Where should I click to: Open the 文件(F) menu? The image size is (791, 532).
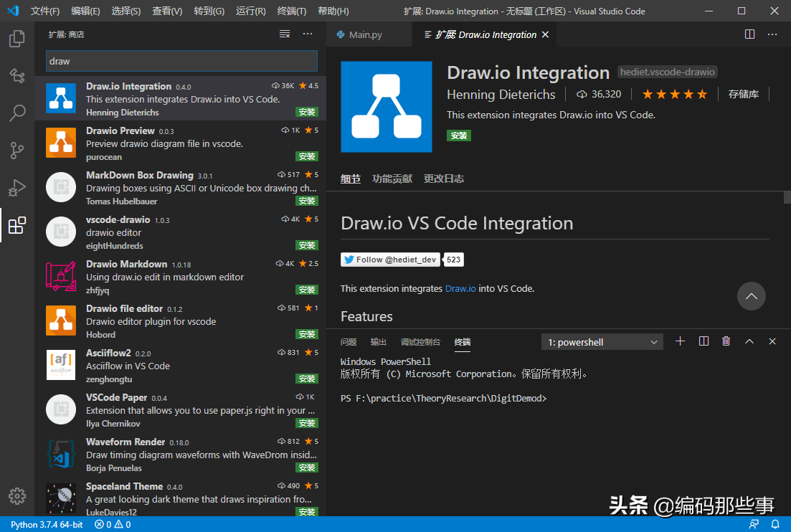(x=45, y=11)
